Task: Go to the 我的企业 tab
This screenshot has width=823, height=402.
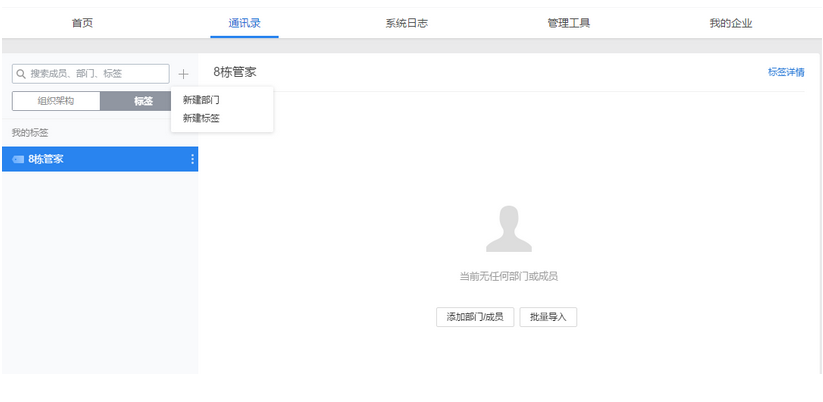Action: pyautogui.click(x=731, y=23)
